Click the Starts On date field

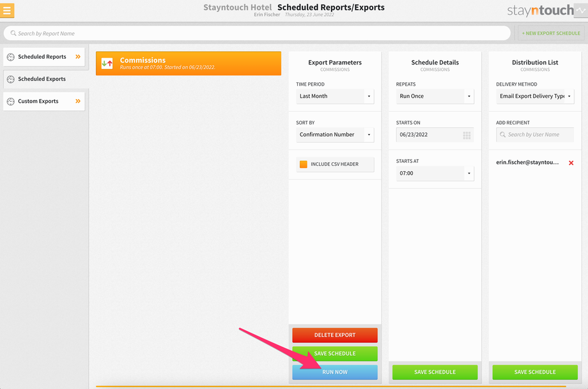[x=435, y=135]
